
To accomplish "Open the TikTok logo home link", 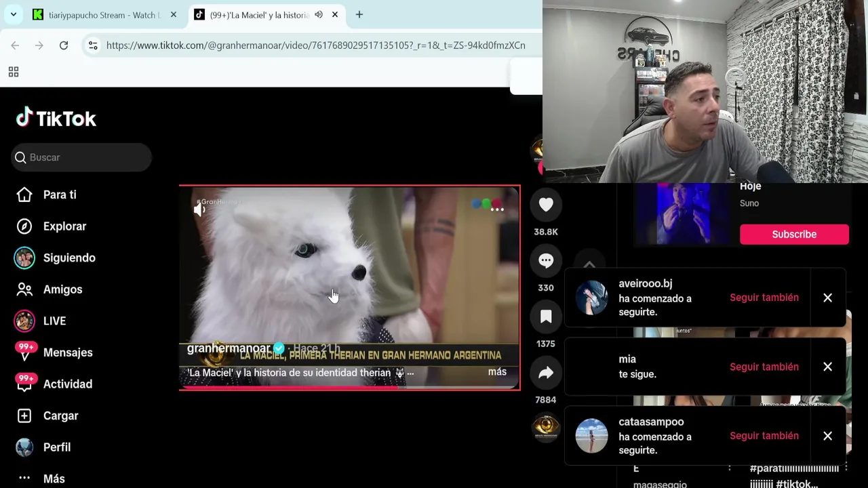I will 56,118.
